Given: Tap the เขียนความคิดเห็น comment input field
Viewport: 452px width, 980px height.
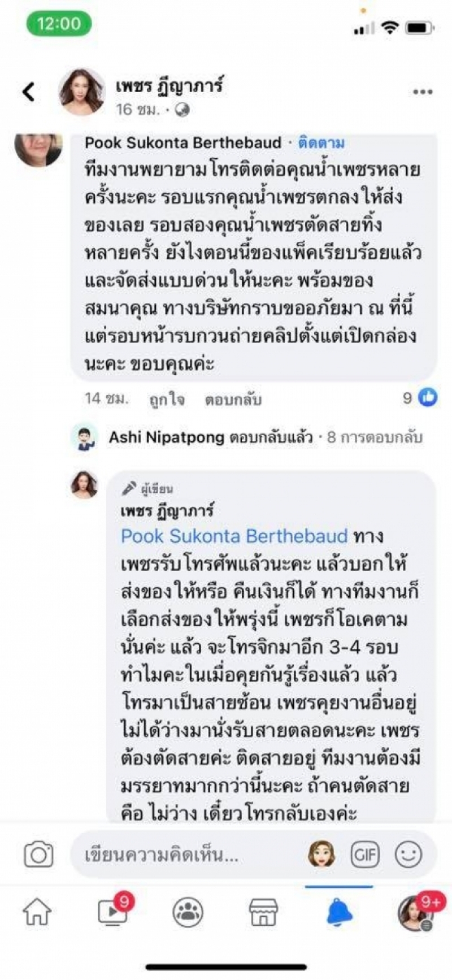Looking at the screenshot, I should coord(186,854).
